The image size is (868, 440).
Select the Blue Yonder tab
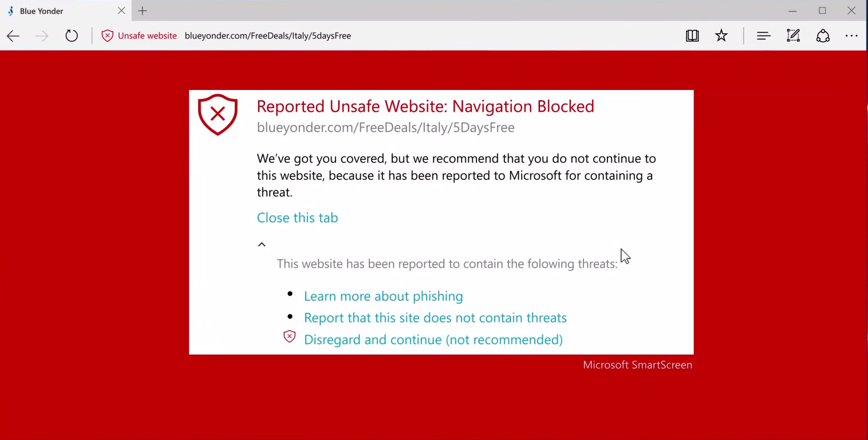65,11
